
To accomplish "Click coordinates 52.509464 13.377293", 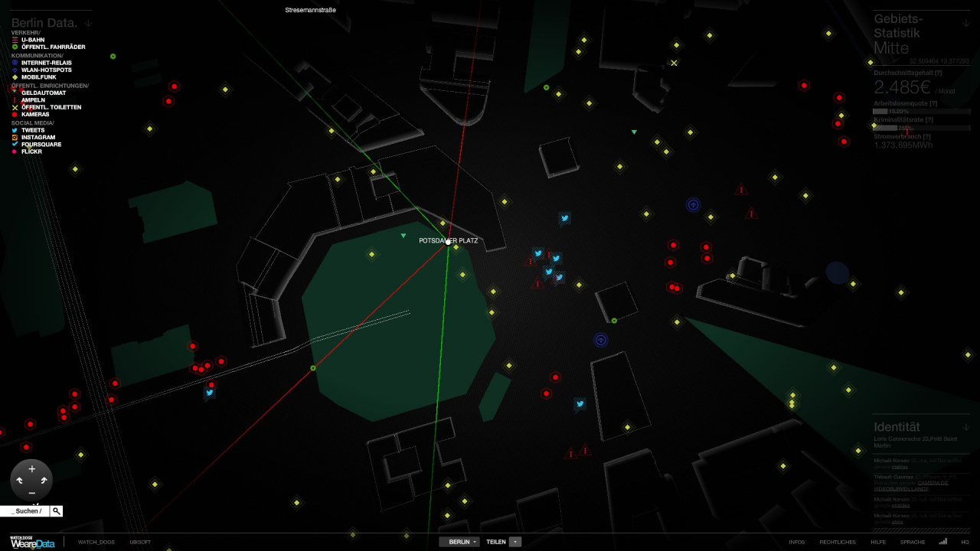I will point(939,61).
